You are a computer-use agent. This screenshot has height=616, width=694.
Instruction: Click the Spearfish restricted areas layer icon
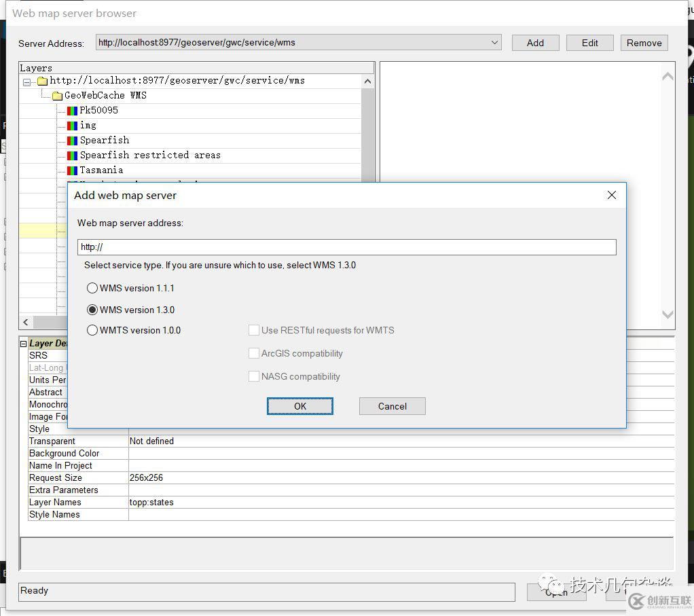point(72,156)
